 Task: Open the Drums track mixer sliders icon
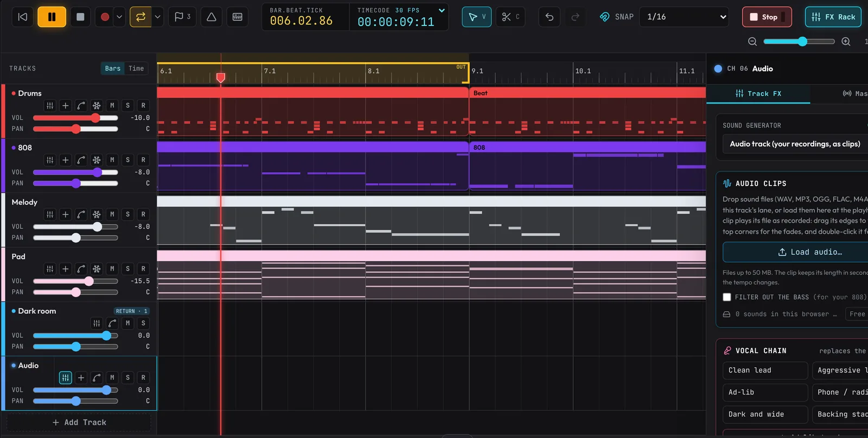50,106
